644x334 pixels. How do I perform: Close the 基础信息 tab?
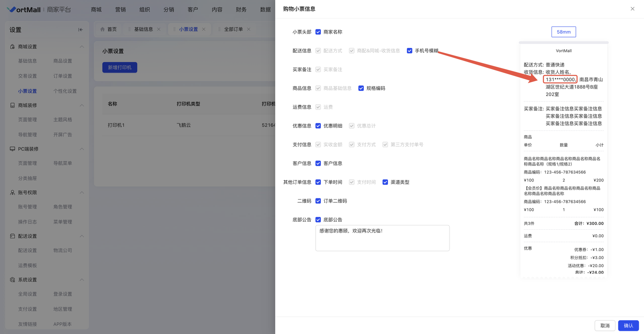pyautogui.click(x=159, y=29)
